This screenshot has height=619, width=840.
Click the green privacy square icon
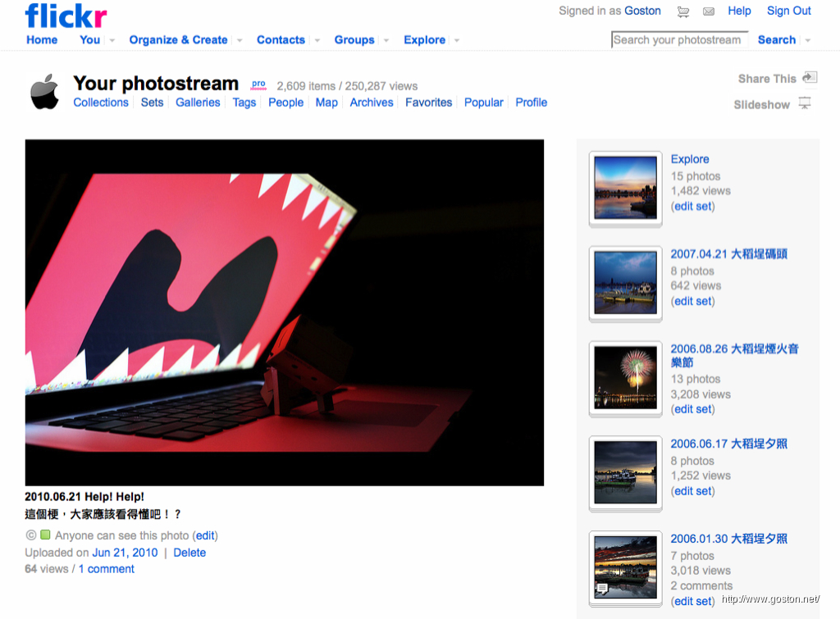(x=45, y=535)
